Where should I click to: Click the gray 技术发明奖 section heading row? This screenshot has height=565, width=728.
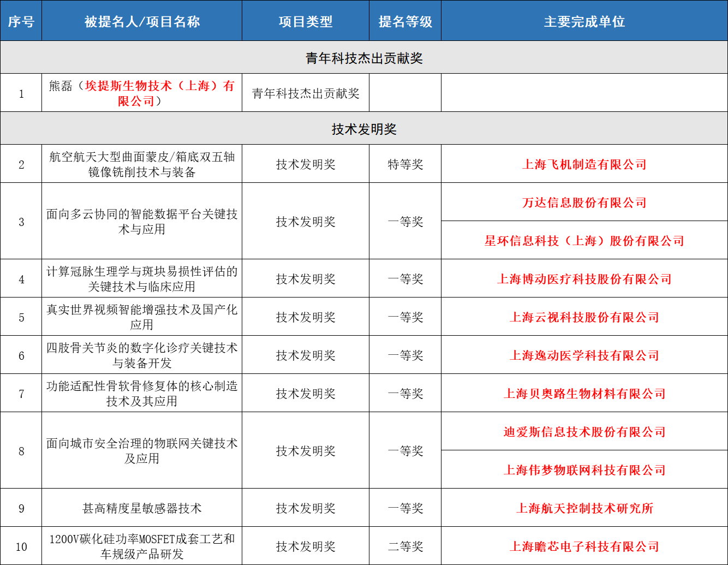tap(364, 129)
